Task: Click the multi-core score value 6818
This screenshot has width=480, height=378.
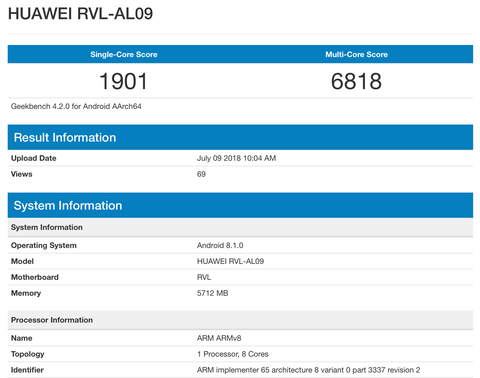Action: 356,81
